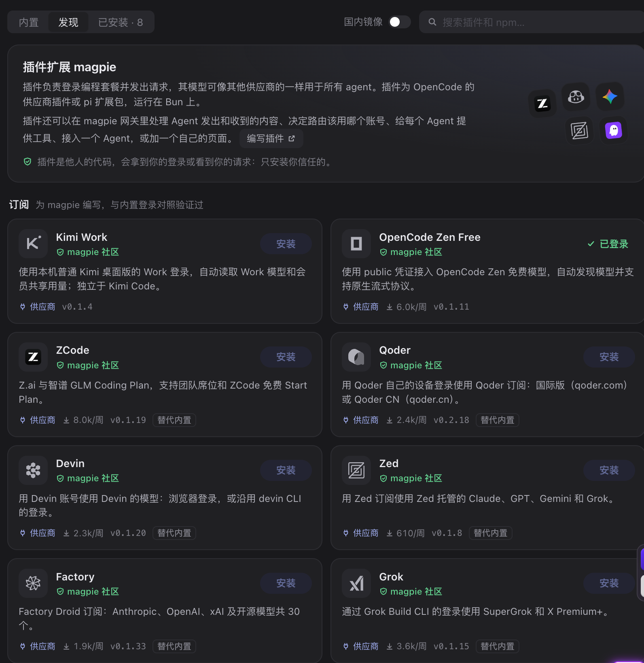Screen dimensions: 644x663
Task: Install the Kimi Work plugin
Action: [286, 244]
